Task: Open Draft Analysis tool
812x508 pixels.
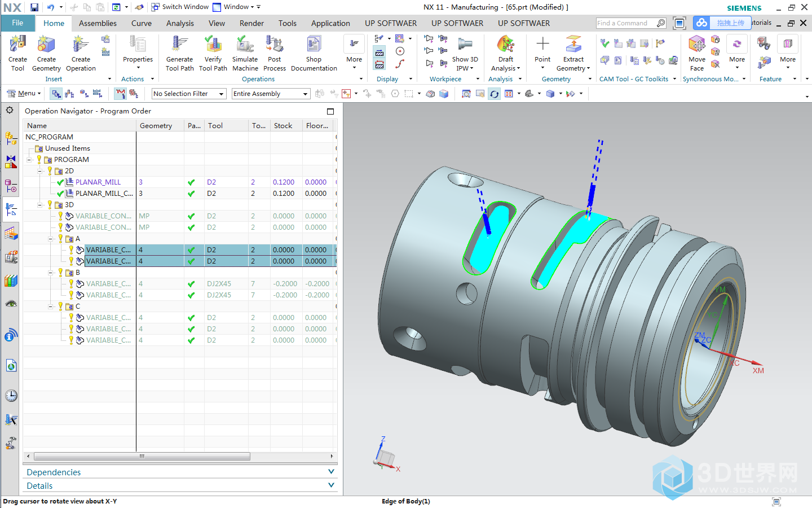Action: [505, 53]
